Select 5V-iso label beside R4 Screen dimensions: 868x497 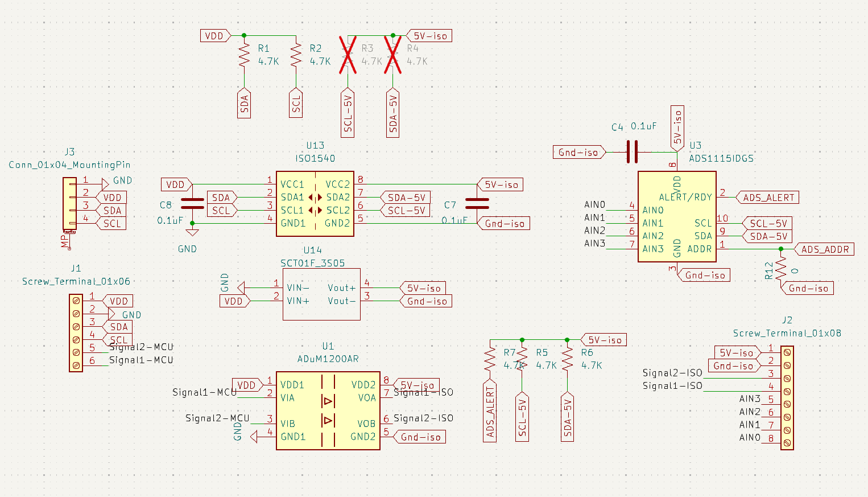click(429, 35)
